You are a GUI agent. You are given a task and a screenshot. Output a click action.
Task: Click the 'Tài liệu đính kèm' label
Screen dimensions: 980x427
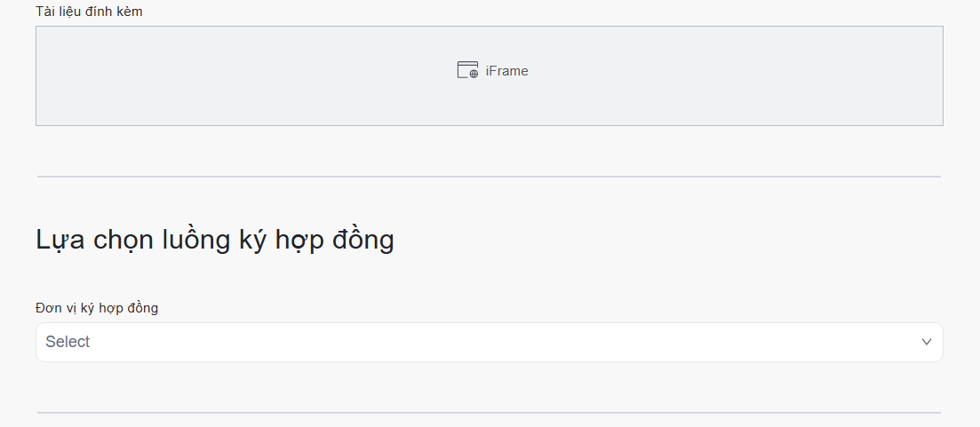click(x=89, y=12)
